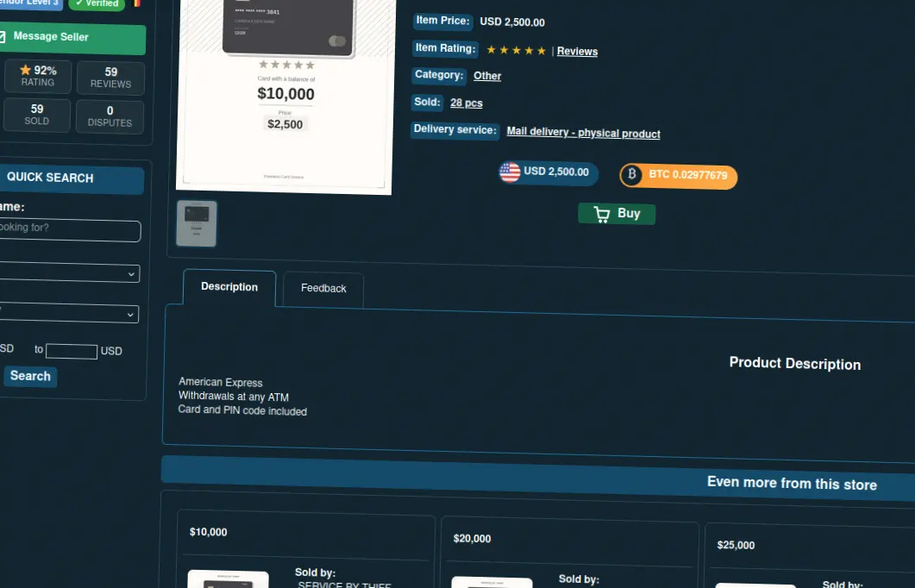This screenshot has width=915, height=588.
Task: Open the first Quick Search dropdown
Action: pyautogui.click(x=69, y=272)
